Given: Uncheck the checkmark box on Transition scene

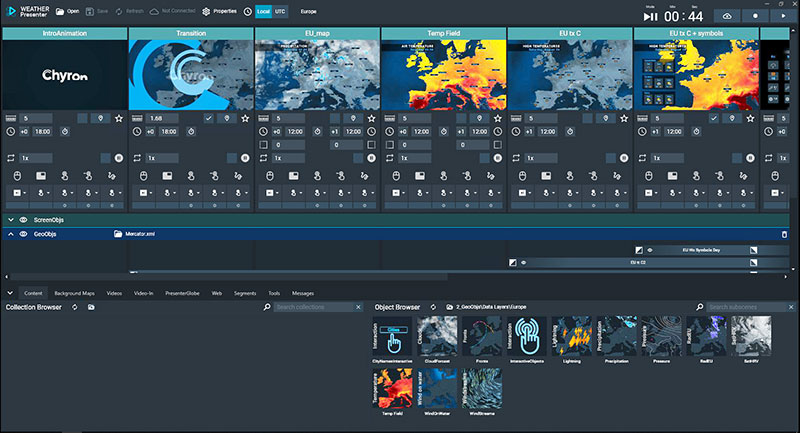Looking at the screenshot, I should pyautogui.click(x=208, y=118).
